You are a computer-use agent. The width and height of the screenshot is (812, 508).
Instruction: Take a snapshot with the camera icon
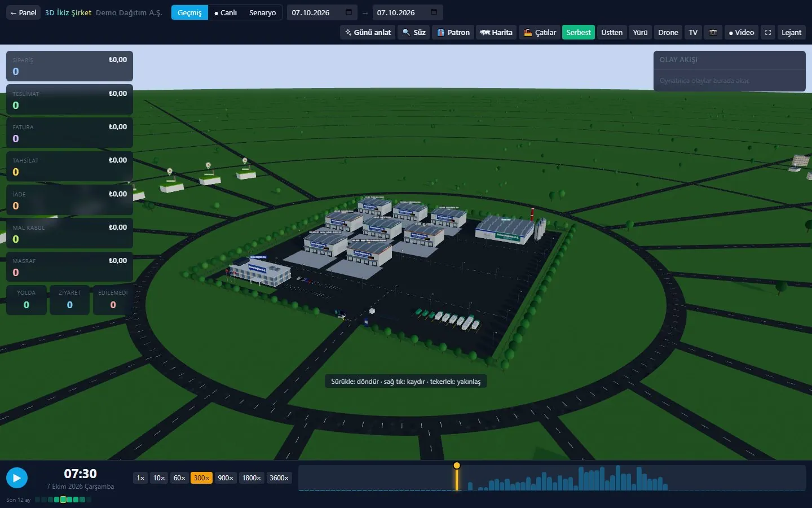713,33
